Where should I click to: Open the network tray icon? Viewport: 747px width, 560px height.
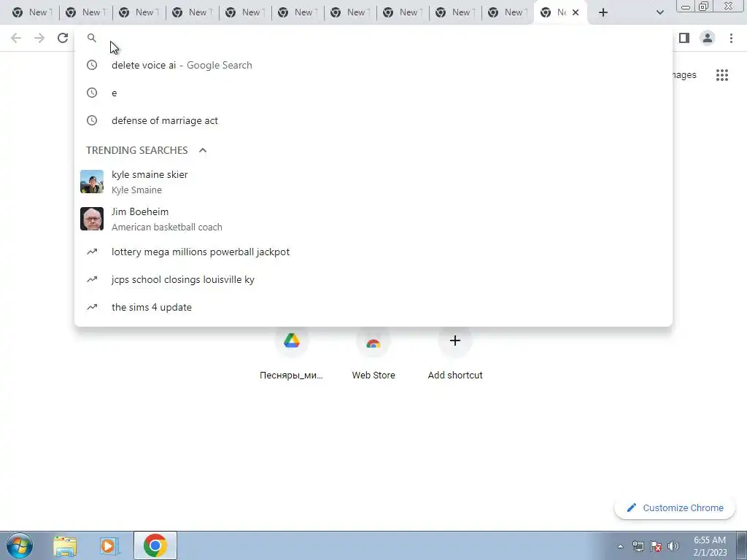[x=638, y=546]
